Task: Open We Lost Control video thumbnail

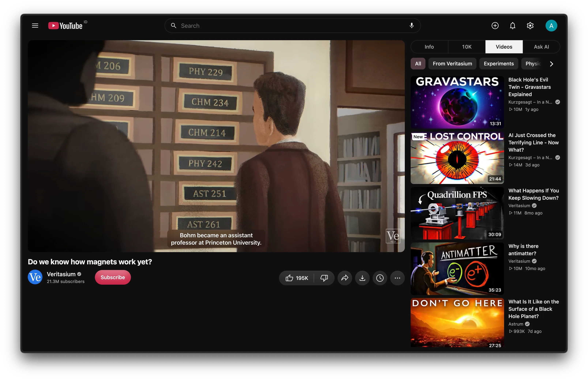Action: (x=457, y=158)
